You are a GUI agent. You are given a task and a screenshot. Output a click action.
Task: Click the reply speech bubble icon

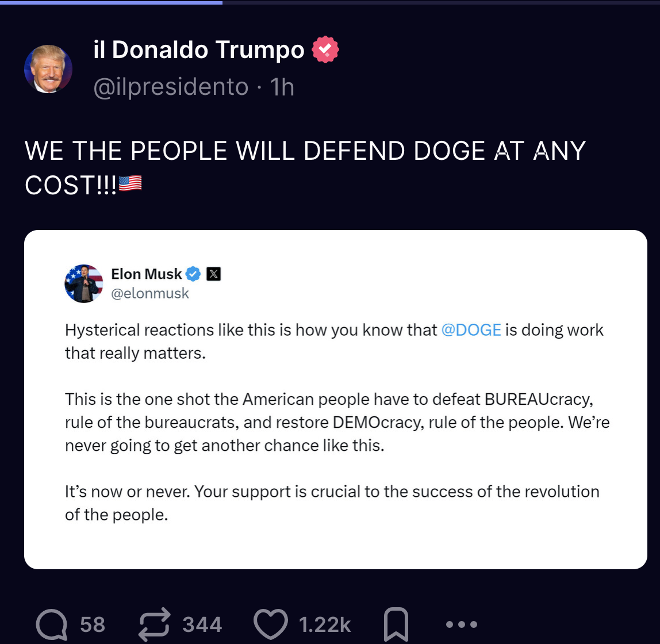pos(52,624)
